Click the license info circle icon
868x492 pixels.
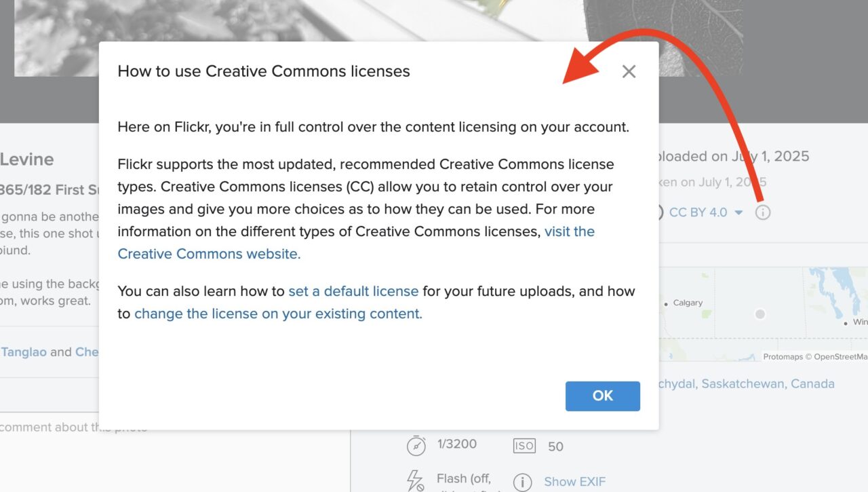tap(763, 212)
